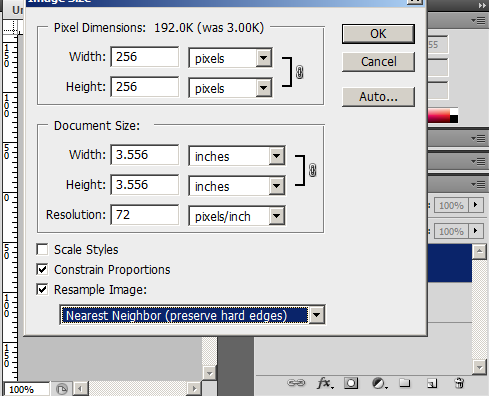Open the pixel Width units dropdown
The width and height of the screenshot is (489, 396).
[x=264, y=58]
